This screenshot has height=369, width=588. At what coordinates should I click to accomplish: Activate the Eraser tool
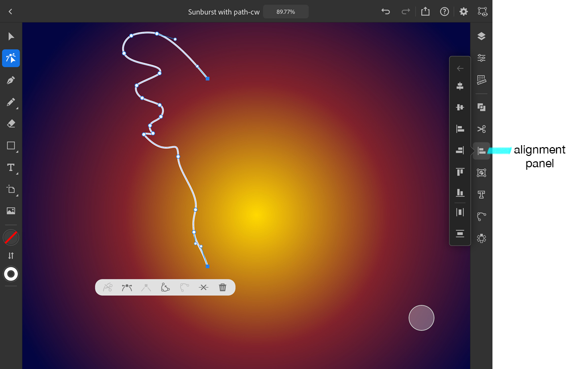[x=11, y=123]
